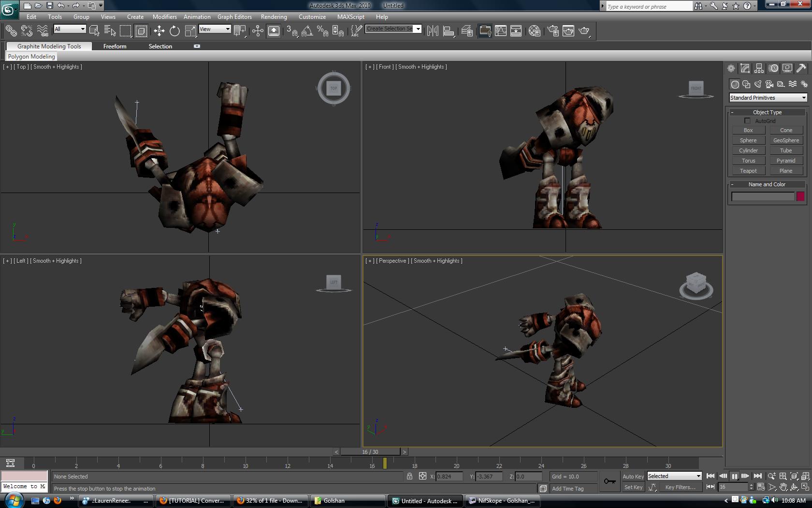Click the Bind to Space Warp icon
Image resolution: width=812 pixels, height=508 pixels.
43,31
